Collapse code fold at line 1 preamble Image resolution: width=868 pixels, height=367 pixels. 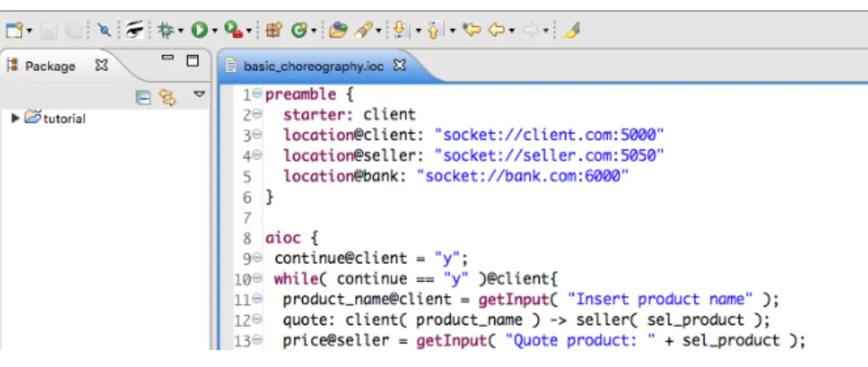(x=257, y=94)
